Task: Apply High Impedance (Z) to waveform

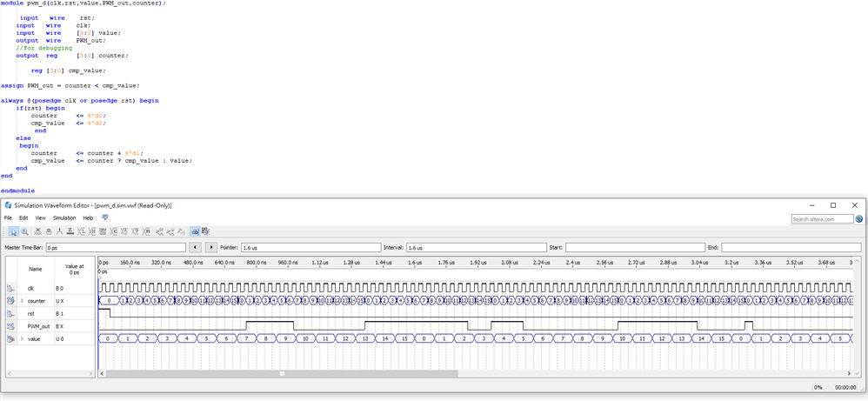Action: pos(70,231)
